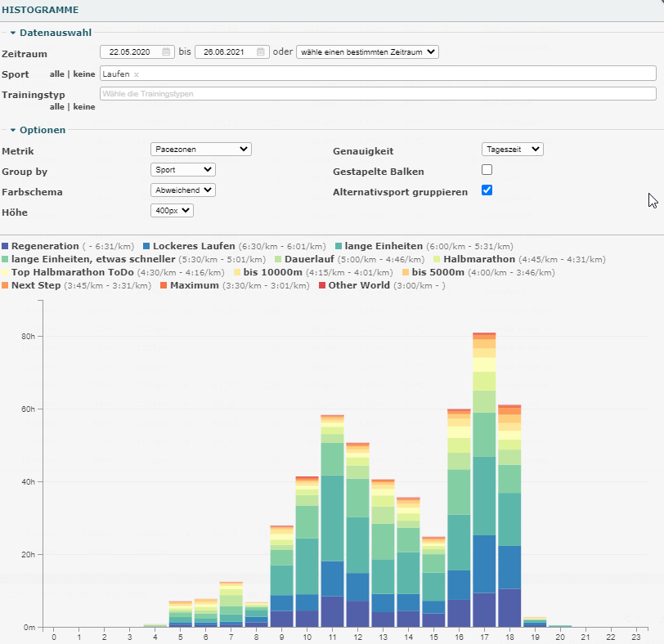
Task: Expand the Farbschema dropdown
Action: tap(183, 190)
